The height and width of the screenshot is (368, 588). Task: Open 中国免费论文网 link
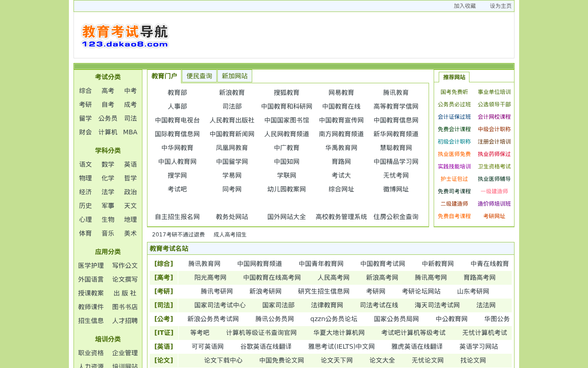[x=282, y=361]
